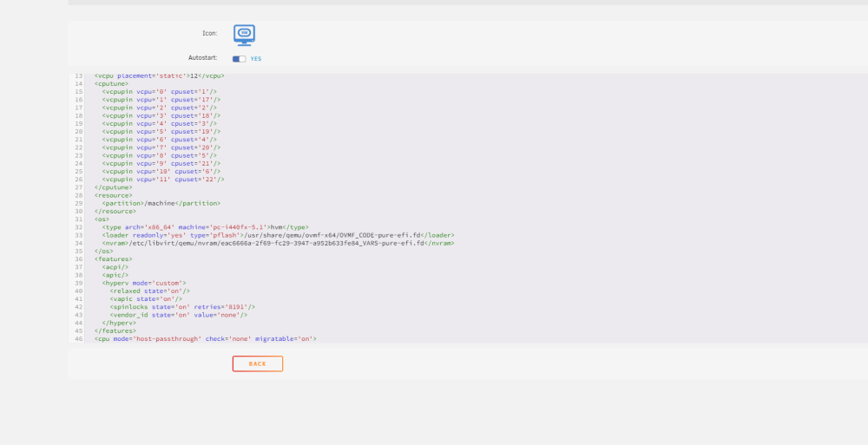Click line number 31 in the gutter
The image size is (868, 445).
pyautogui.click(x=79, y=219)
